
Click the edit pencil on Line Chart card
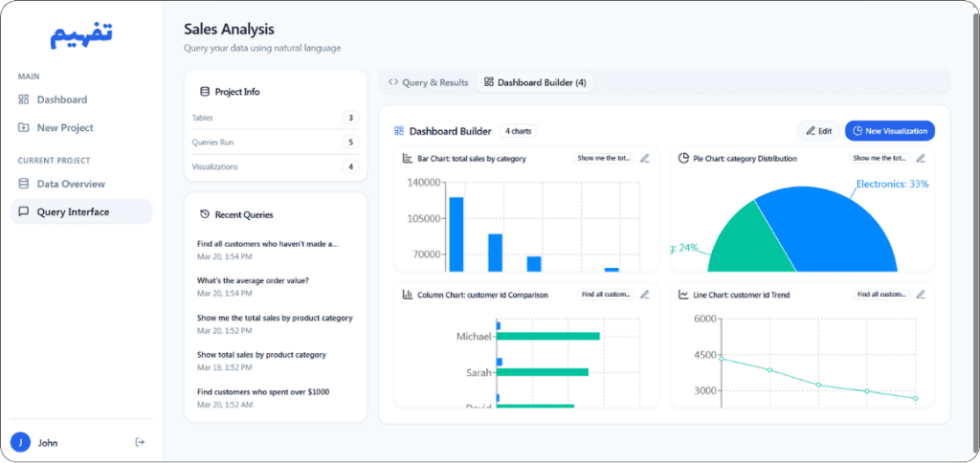(x=921, y=295)
